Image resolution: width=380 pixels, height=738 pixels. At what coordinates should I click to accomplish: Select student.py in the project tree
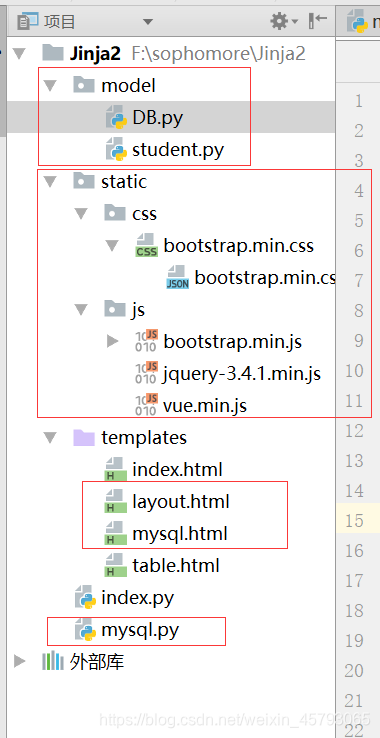point(178,150)
